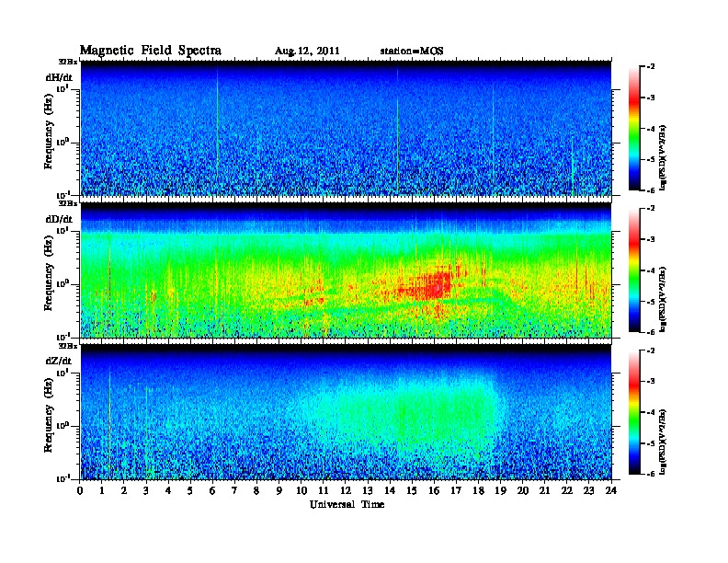The width and height of the screenshot is (728, 563).
Task: Click the "16" hour tick label
Action: 434,490
